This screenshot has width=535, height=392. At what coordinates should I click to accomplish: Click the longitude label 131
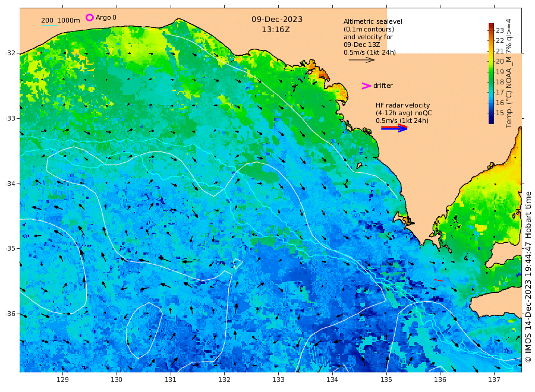pos(171,380)
